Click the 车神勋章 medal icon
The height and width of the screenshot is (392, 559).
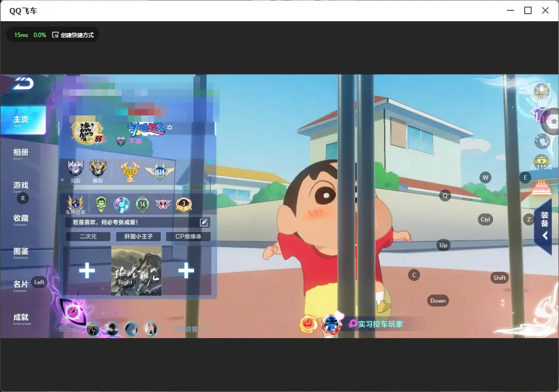(x=76, y=204)
